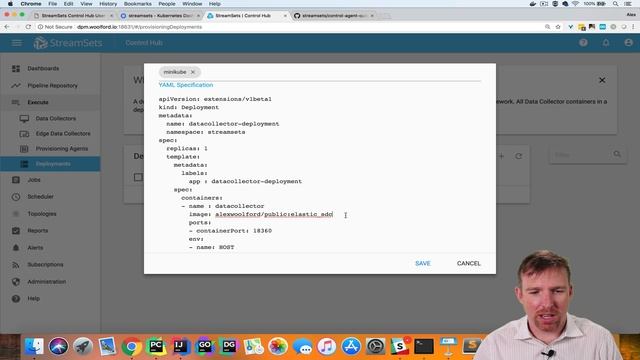
Task: Open Chrome from the dock
Action: [x=131, y=346]
